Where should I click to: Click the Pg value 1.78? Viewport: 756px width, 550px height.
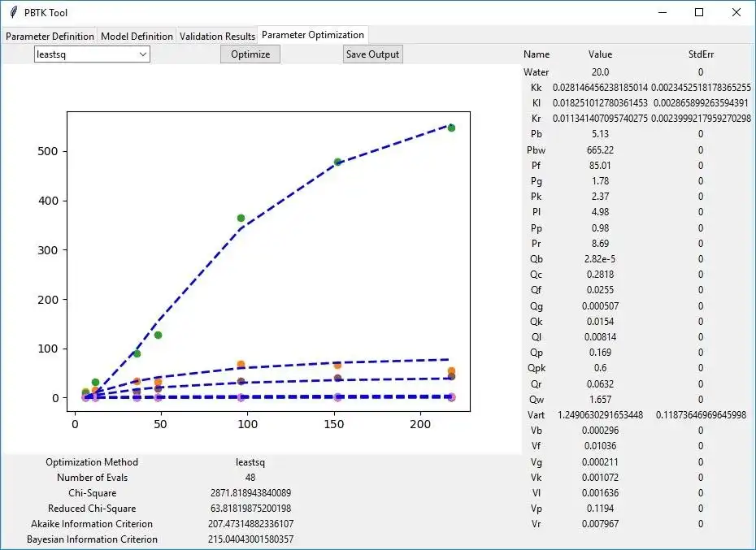(x=600, y=181)
